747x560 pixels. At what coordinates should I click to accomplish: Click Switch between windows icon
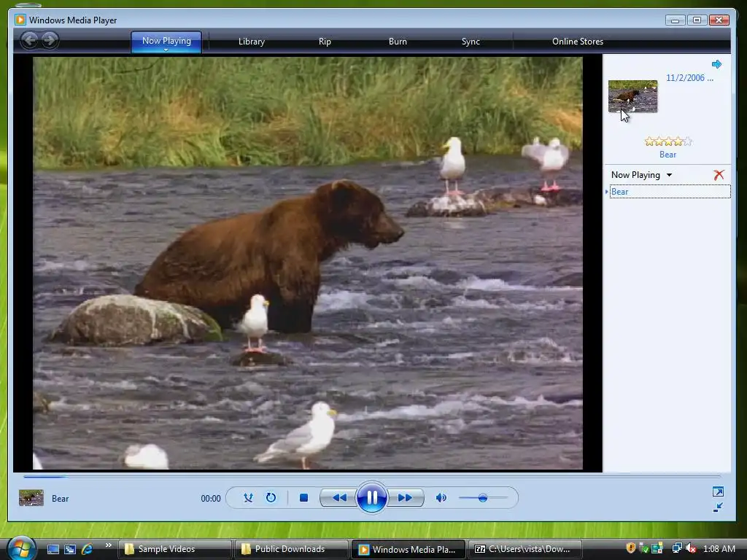point(70,549)
